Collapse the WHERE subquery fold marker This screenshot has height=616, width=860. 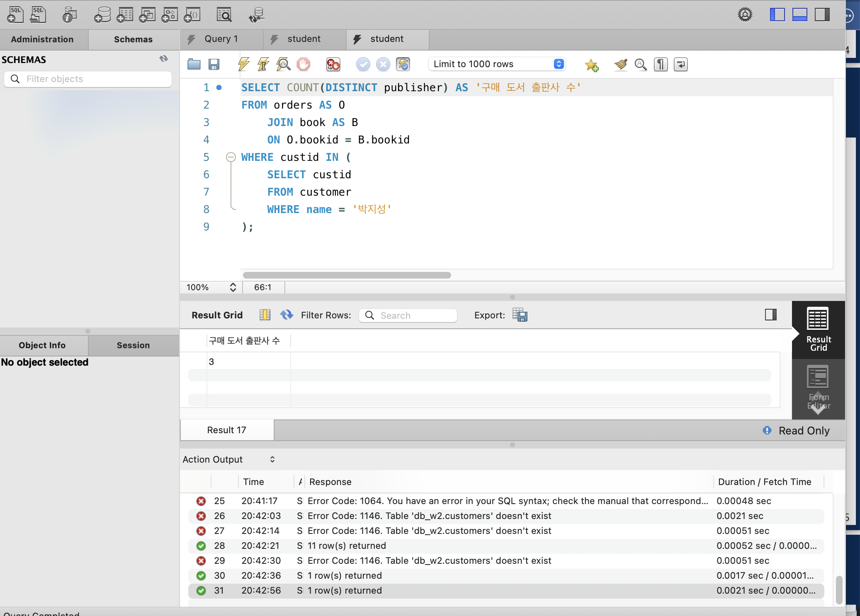pyautogui.click(x=231, y=157)
